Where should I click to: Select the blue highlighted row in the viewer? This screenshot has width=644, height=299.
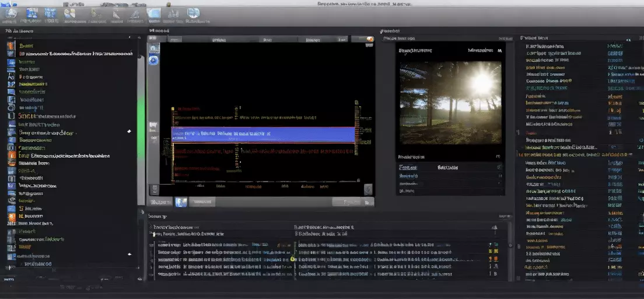(263, 134)
